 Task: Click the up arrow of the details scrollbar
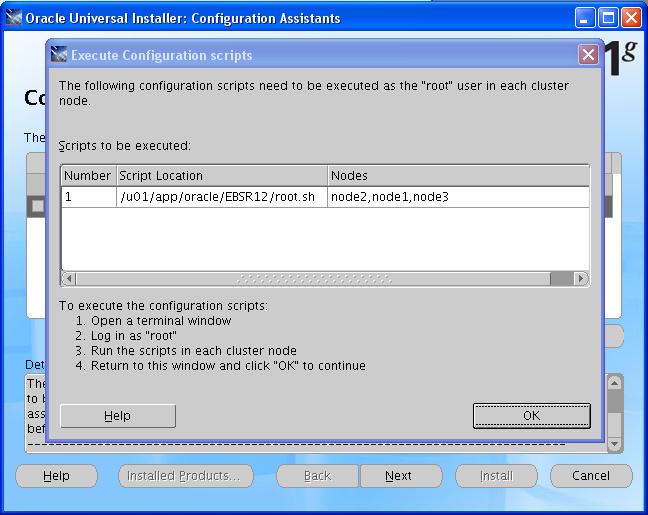click(x=615, y=382)
